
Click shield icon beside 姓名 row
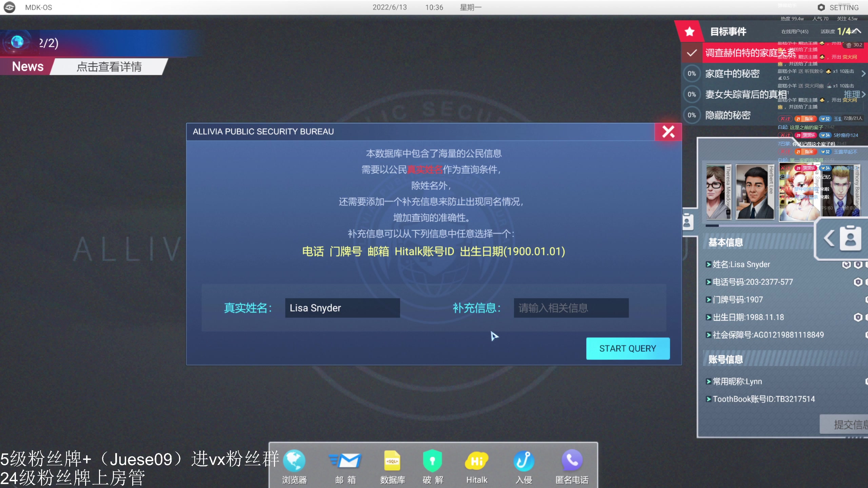858,264
